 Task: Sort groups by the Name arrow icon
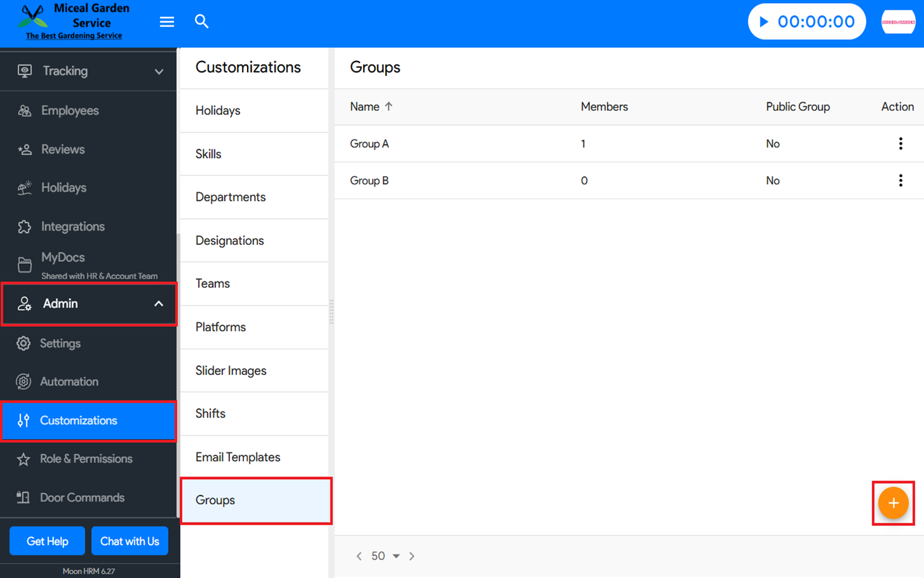389,107
